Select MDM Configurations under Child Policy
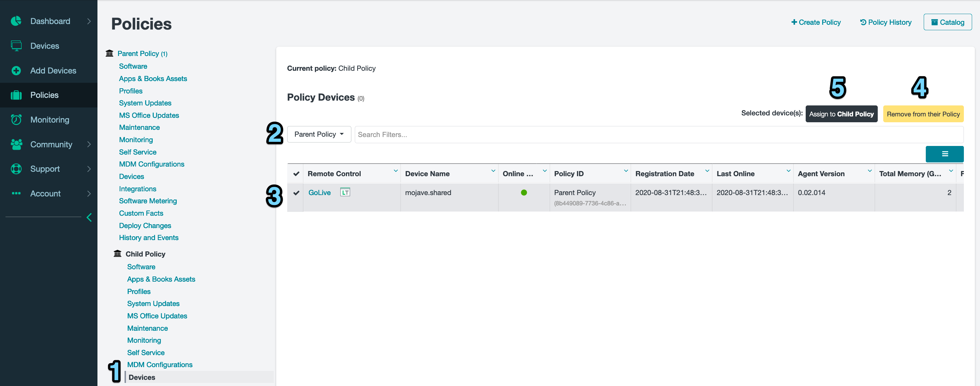Screen dimensions: 980x386 (x=160, y=364)
